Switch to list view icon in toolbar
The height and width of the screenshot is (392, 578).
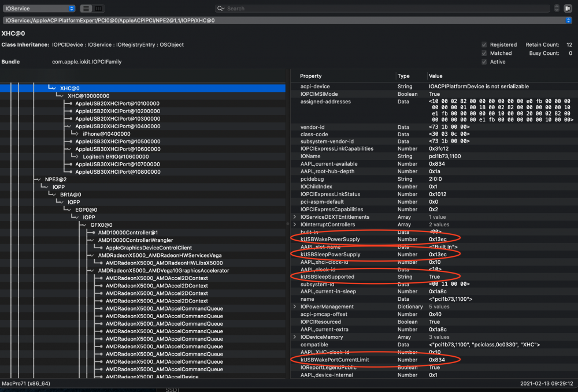tap(86, 9)
